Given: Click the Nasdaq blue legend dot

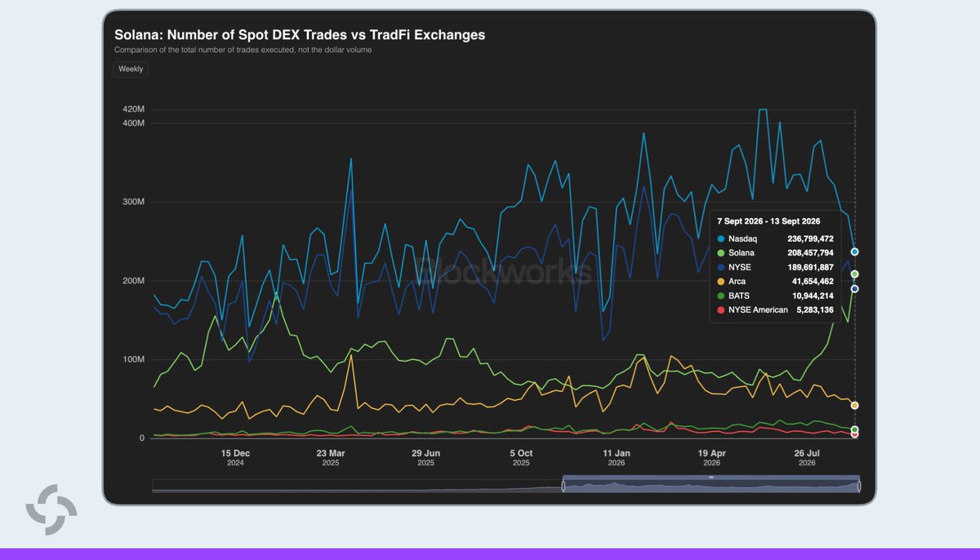Looking at the screenshot, I should [720, 239].
